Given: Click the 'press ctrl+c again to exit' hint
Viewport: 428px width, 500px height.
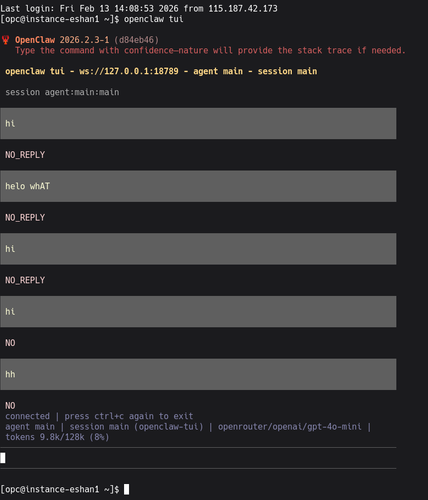Looking at the screenshot, I should click(x=129, y=416).
